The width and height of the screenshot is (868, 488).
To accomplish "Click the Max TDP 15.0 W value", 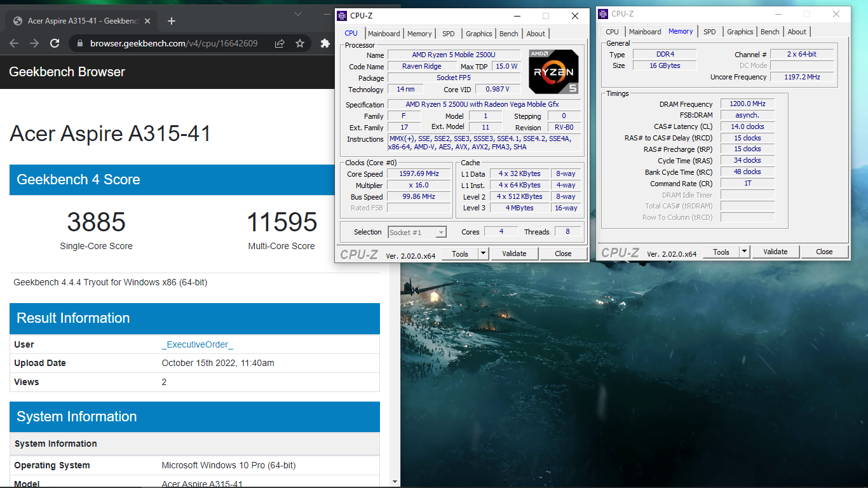I will pos(506,67).
